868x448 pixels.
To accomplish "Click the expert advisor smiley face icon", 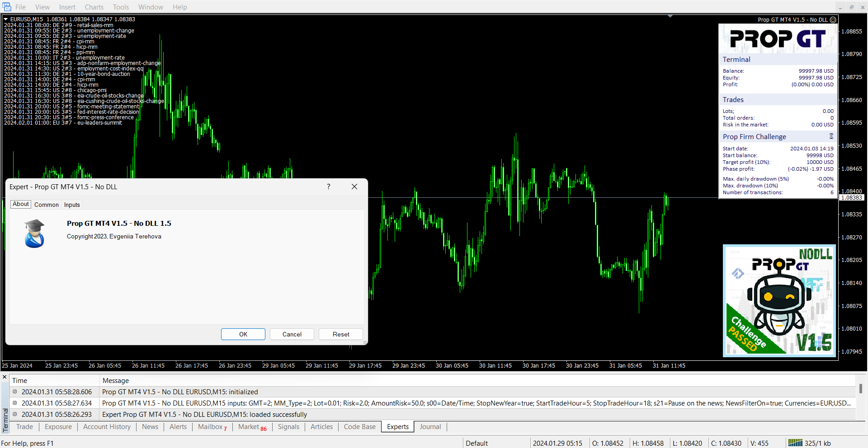I will click(x=833, y=20).
